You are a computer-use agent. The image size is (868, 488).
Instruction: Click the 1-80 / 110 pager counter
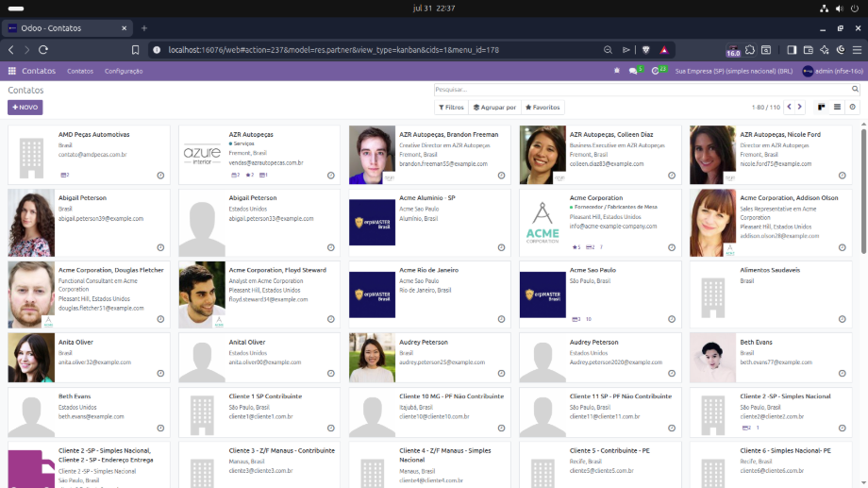(765, 108)
